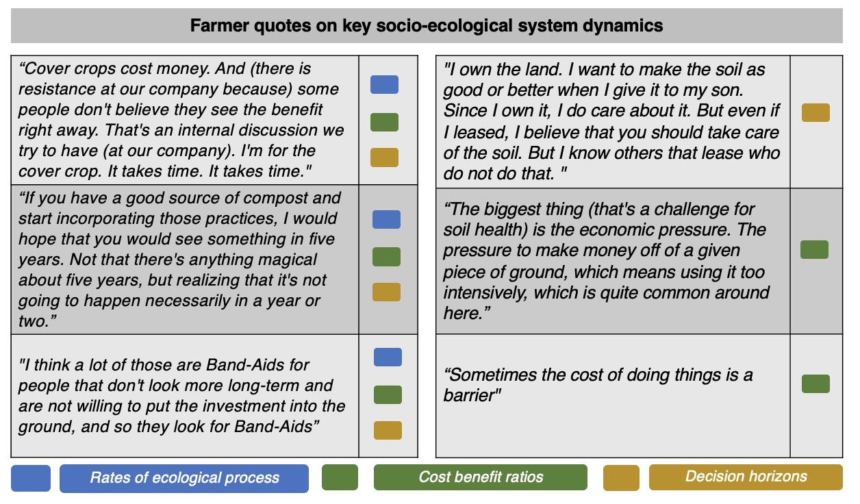
Task: Click the 'Cost benefit ratios' legend label
Action: (481, 477)
